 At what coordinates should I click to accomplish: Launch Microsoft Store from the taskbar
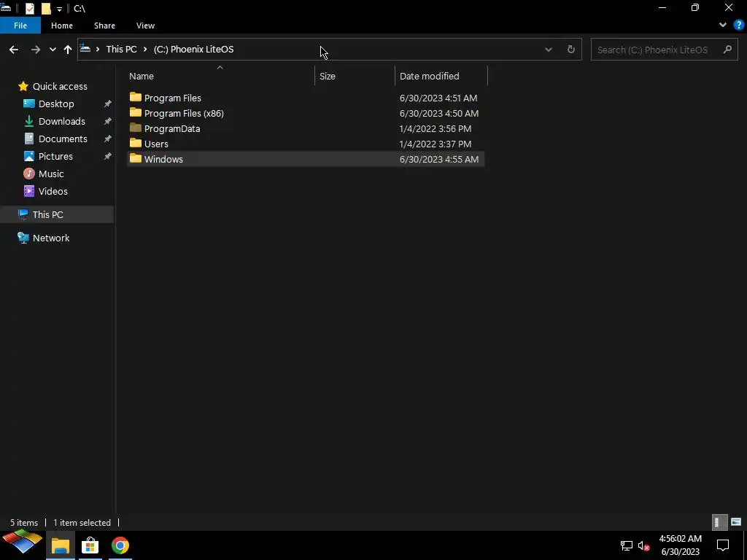click(90, 545)
